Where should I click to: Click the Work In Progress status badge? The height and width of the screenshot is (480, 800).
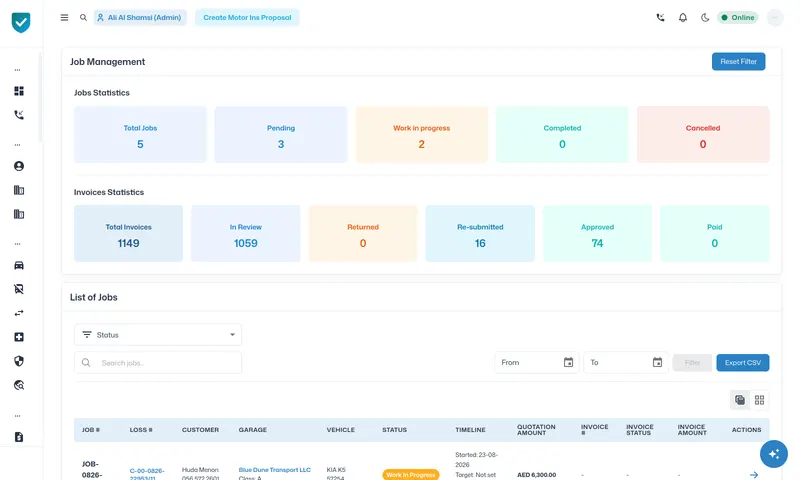click(x=411, y=474)
